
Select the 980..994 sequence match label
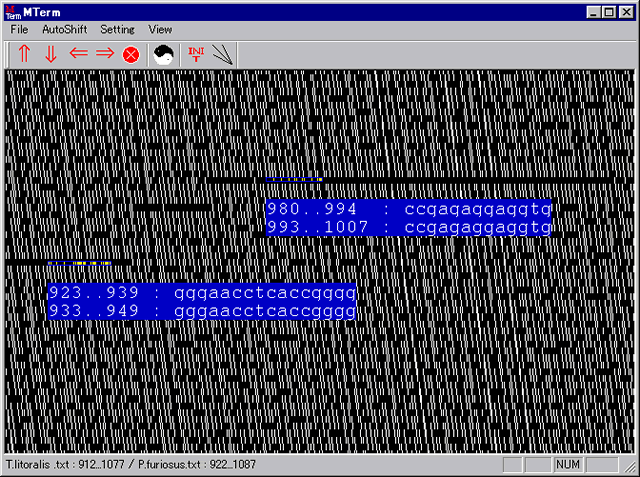[408, 209]
